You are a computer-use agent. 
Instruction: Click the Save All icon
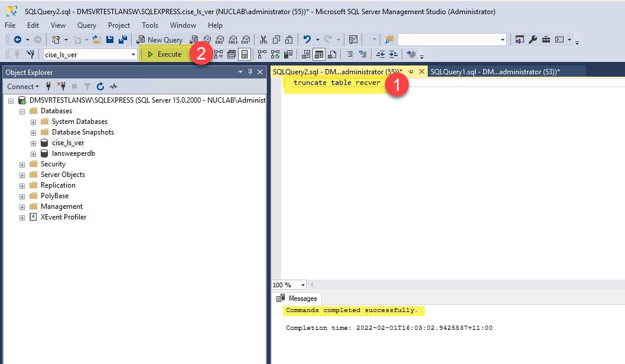(123, 40)
